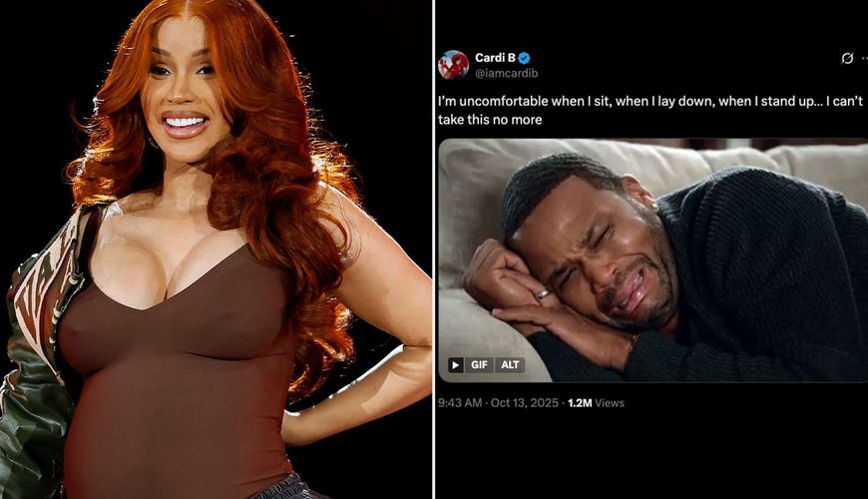
Task: Open the crying man GIF media
Action: (653, 260)
